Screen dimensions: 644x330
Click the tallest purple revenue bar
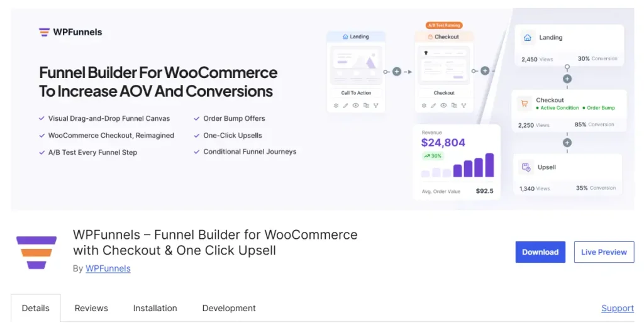coord(489,165)
